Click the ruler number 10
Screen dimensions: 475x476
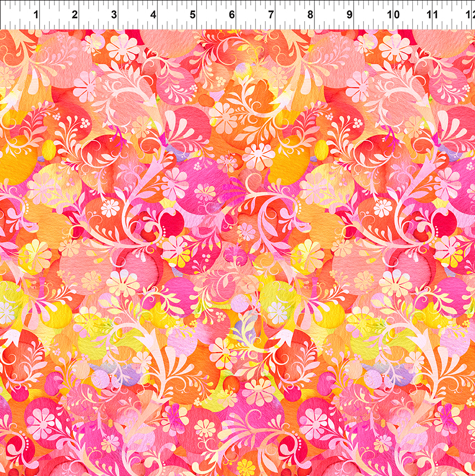(x=394, y=14)
